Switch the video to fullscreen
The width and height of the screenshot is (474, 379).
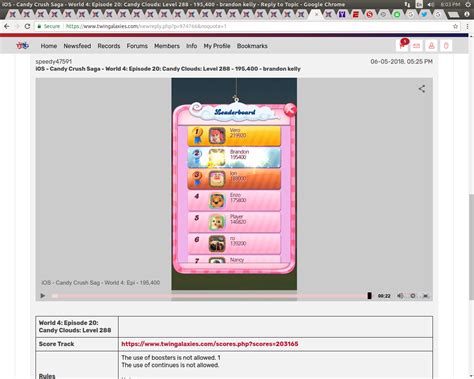426,296
